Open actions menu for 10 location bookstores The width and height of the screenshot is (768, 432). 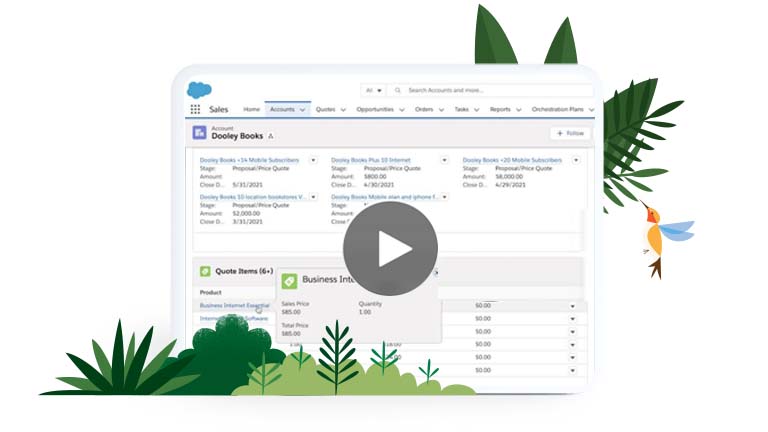pos(313,197)
